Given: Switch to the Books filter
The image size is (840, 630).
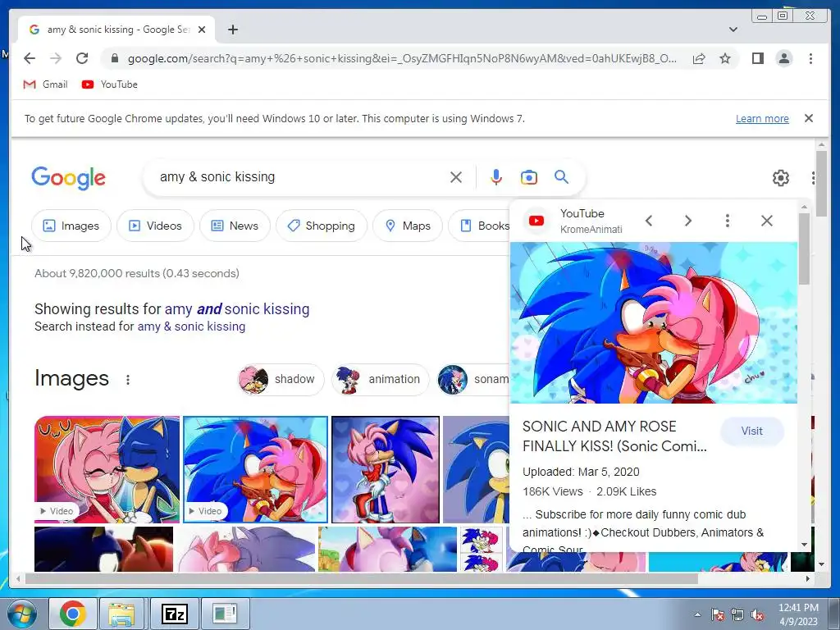Looking at the screenshot, I should (x=479, y=226).
